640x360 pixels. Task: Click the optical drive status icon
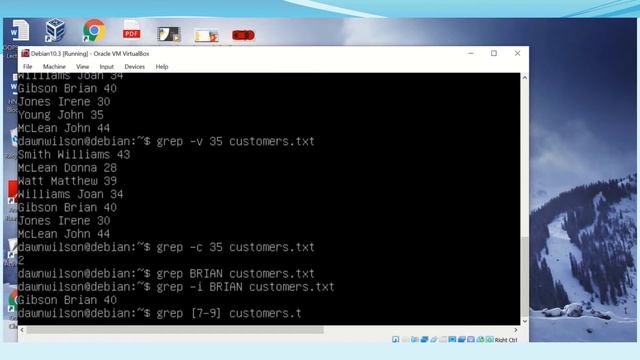(405, 340)
